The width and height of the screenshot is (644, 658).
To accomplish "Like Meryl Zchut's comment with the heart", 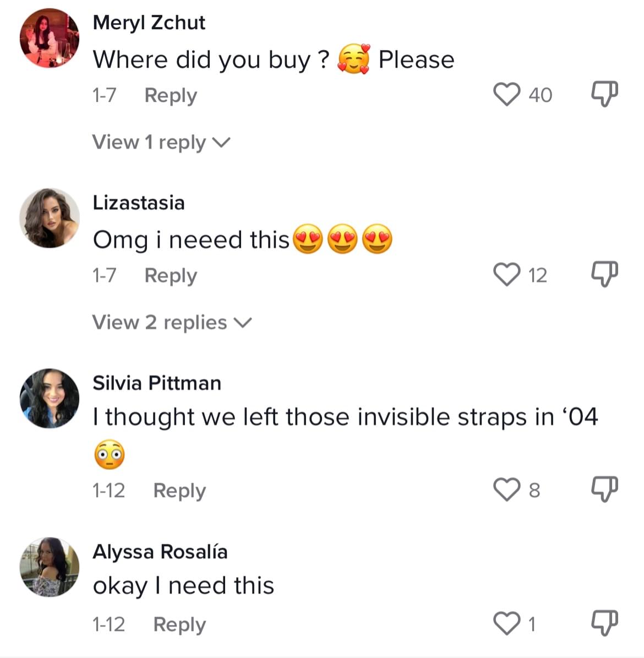I will [506, 94].
